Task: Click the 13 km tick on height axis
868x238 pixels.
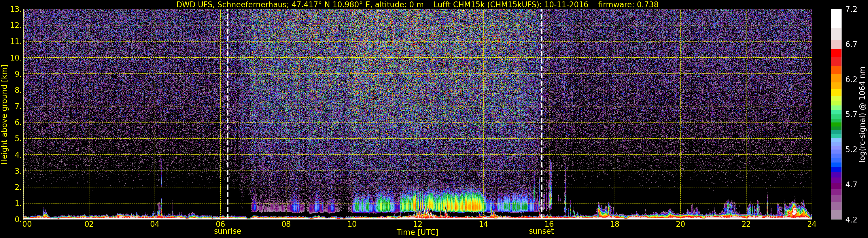Action: tap(15, 10)
